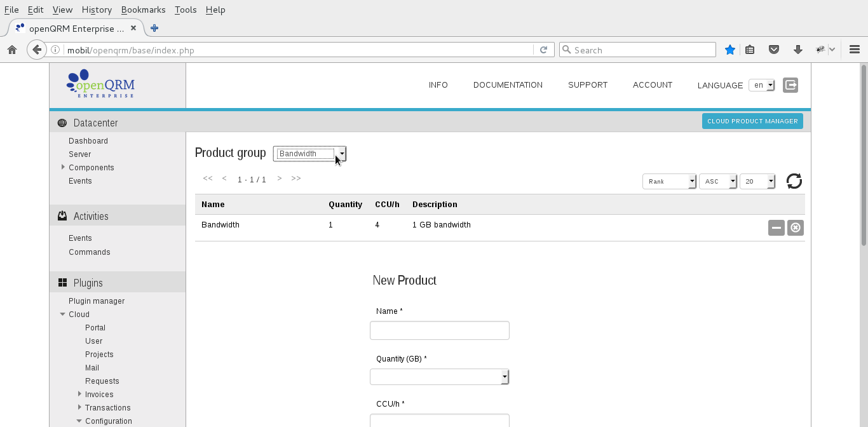Go to the last page with >>
Viewport: 868px width, 427px height.
click(296, 179)
